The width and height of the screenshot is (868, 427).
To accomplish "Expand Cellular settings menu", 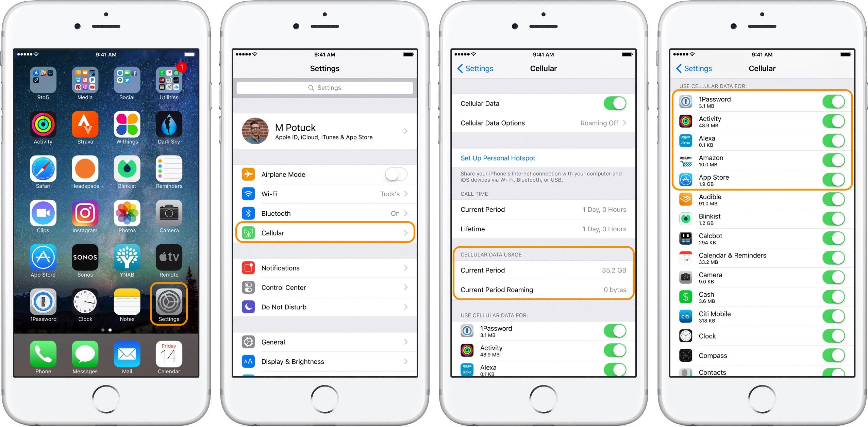I will pos(325,233).
